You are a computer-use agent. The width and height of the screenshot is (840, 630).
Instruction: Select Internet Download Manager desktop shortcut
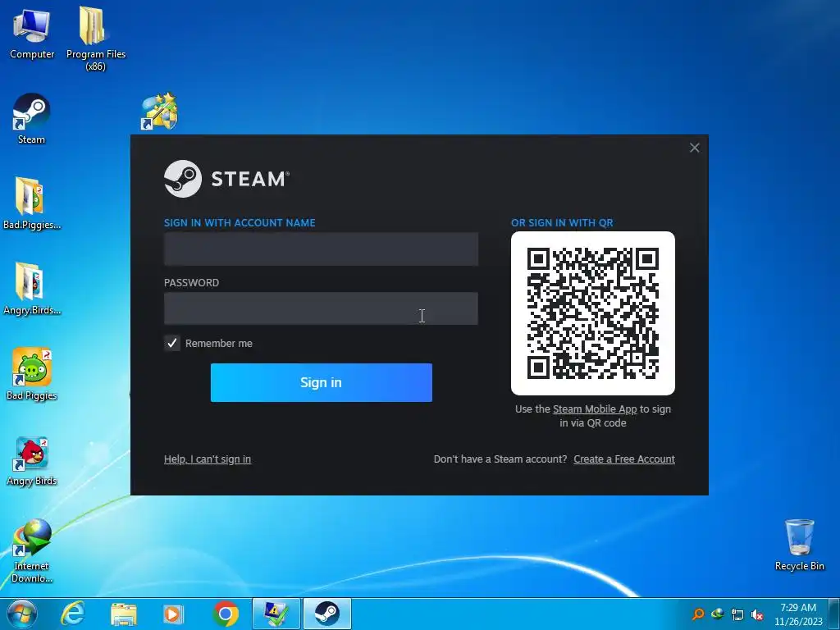pyautogui.click(x=32, y=550)
